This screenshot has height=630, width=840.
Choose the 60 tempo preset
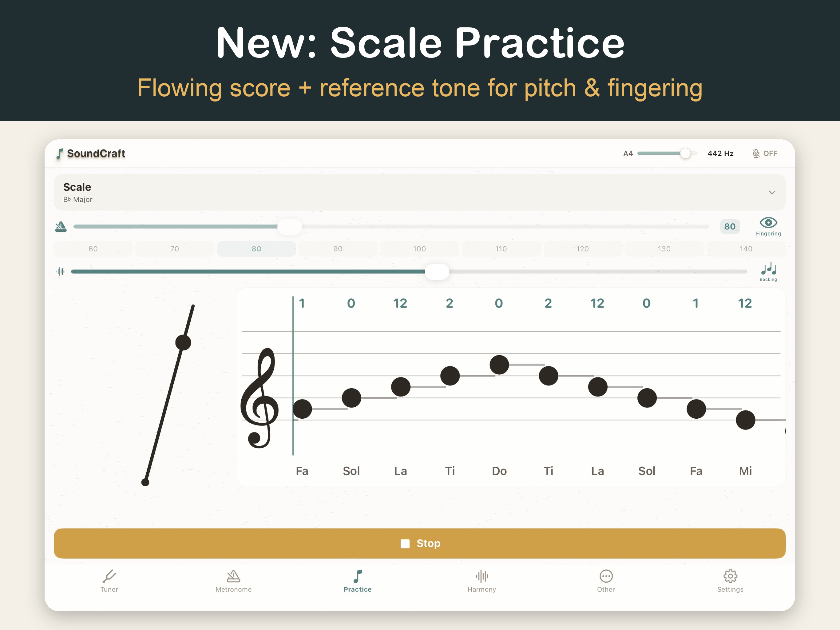(x=93, y=249)
